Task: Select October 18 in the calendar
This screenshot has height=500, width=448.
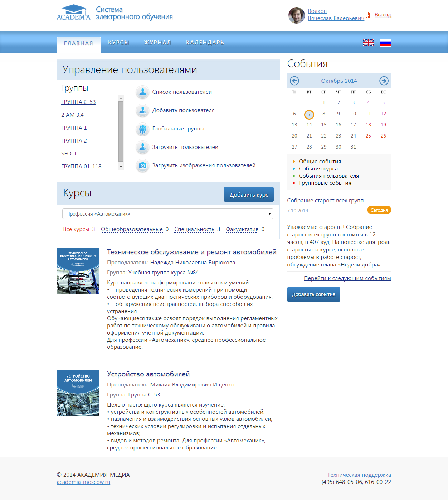Action: tap(368, 125)
